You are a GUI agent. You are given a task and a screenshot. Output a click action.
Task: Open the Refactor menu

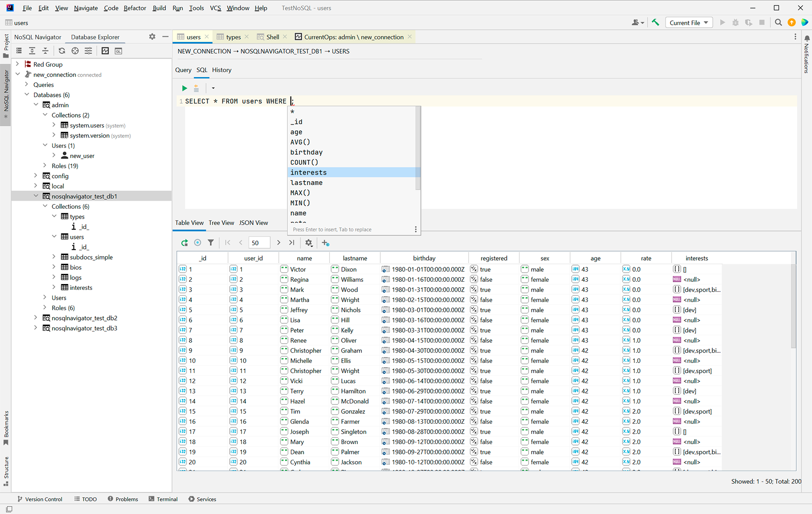(x=134, y=8)
